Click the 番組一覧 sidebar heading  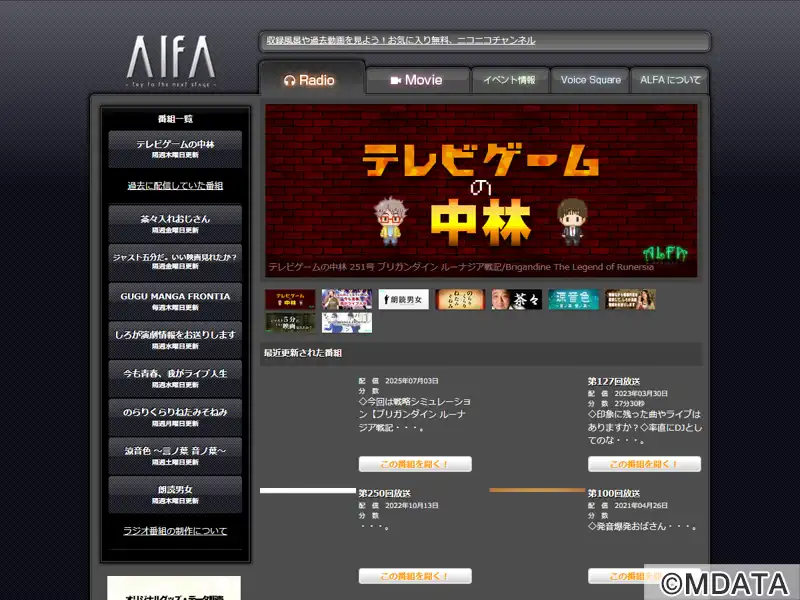tap(175, 119)
